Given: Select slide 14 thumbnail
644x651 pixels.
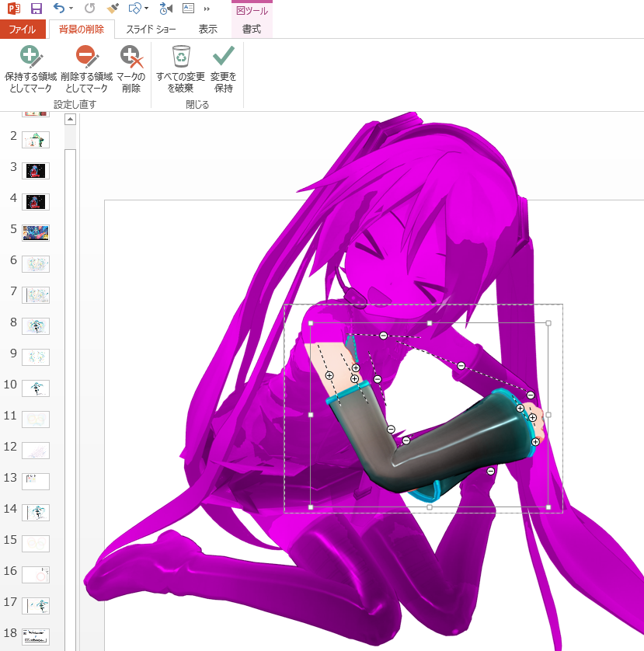Looking at the screenshot, I should coord(36,512).
